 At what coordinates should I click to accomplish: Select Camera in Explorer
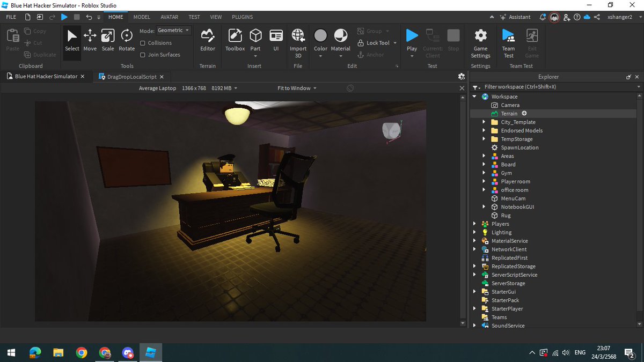click(x=510, y=105)
